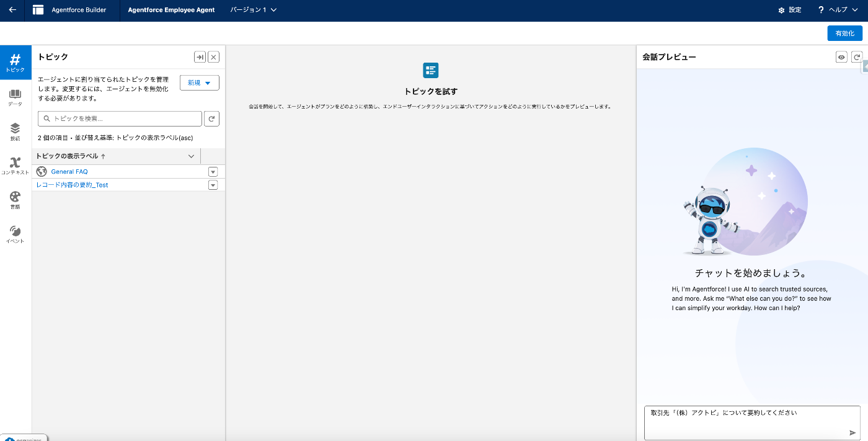This screenshot has height=441, width=868.
Task: Open the ヘルプ dropdown menu
Action: pos(843,10)
